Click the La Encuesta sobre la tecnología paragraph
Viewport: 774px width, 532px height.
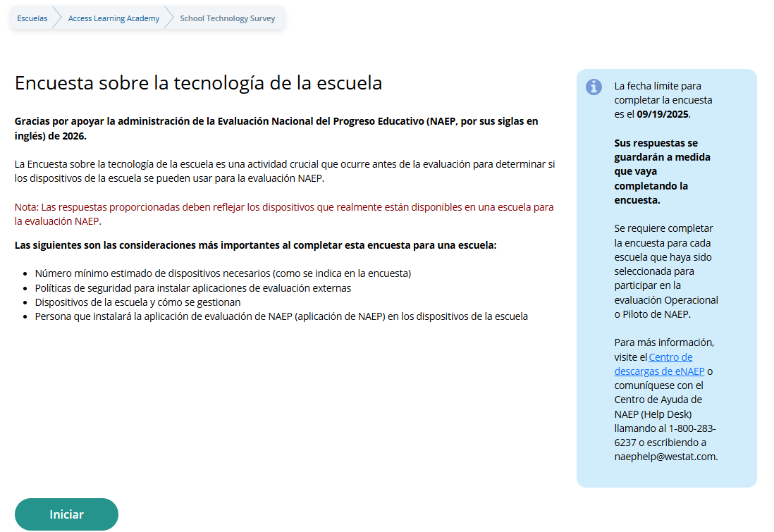[x=285, y=171]
